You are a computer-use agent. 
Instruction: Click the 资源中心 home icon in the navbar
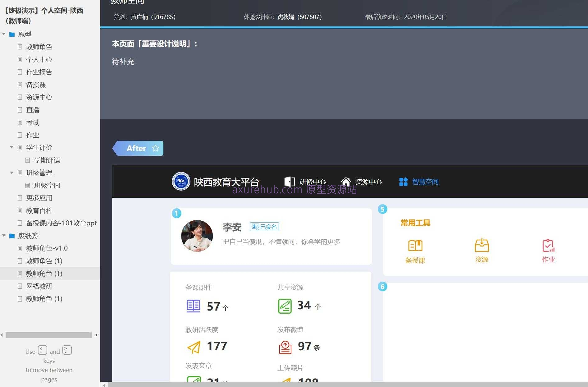click(346, 182)
